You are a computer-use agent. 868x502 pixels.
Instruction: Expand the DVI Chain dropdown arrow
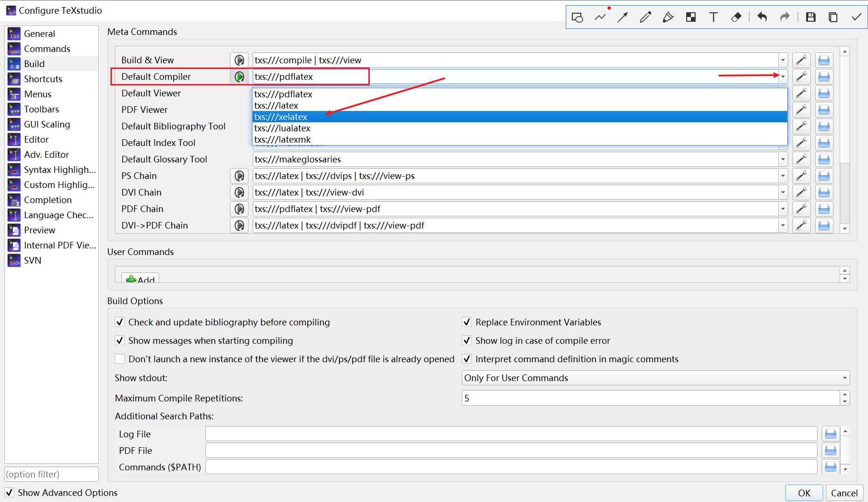pyautogui.click(x=783, y=192)
